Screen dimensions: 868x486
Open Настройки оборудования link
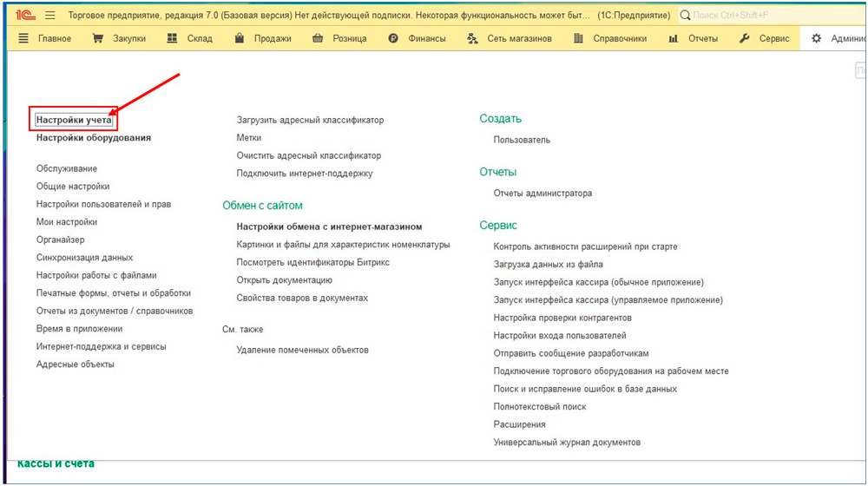tap(94, 138)
